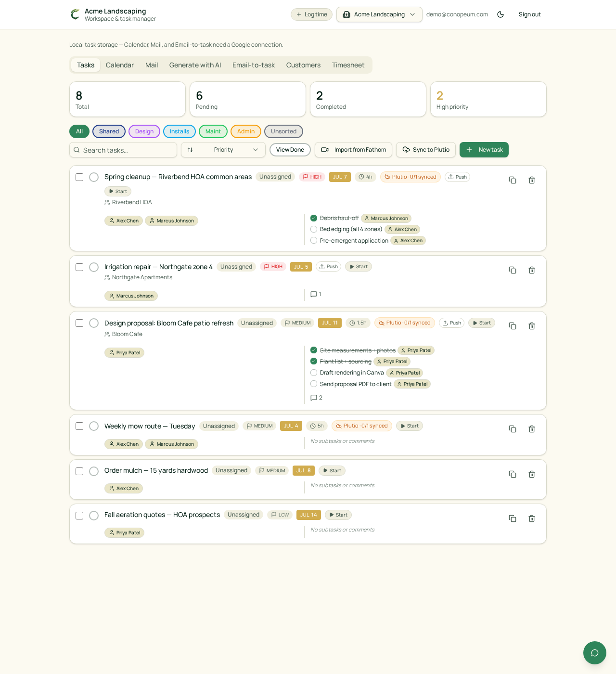Select the Order mulch task checkbox

pyautogui.click(x=79, y=471)
